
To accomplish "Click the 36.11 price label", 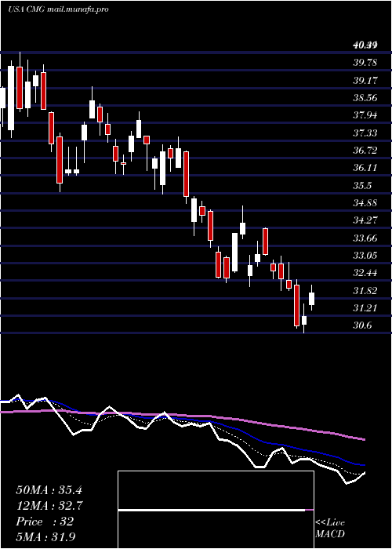I will point(365,168).
